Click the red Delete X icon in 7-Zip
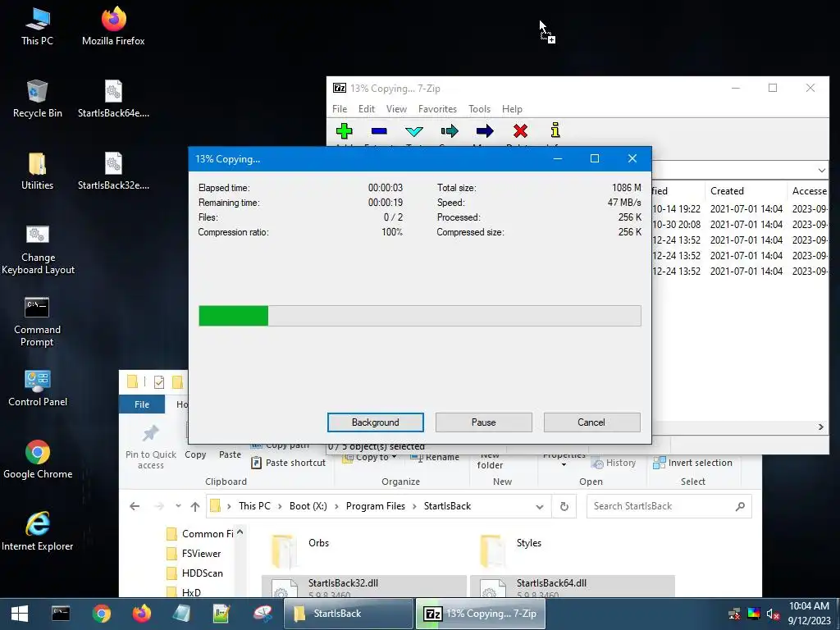Screen dimensions: 840x630 tap(520, 130)
